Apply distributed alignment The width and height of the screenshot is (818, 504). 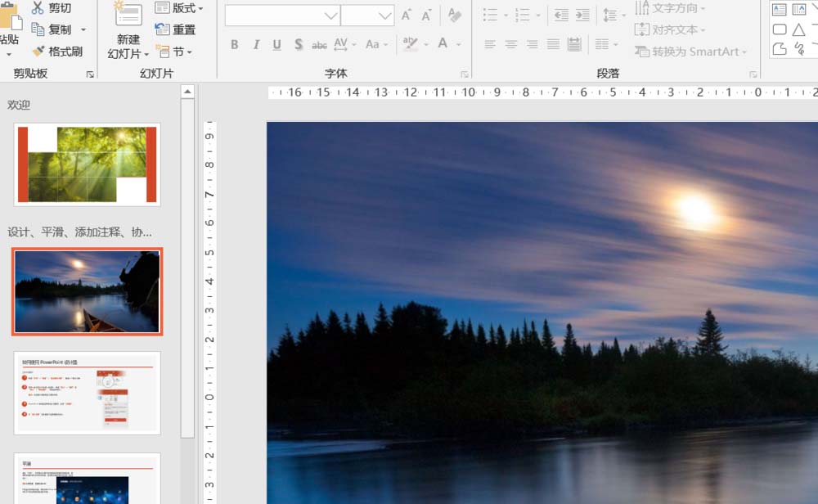[x=574, y=44]
